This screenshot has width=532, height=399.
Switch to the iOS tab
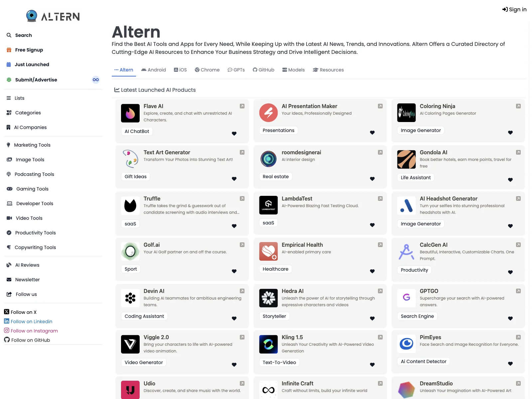click(x=180, y=70)
